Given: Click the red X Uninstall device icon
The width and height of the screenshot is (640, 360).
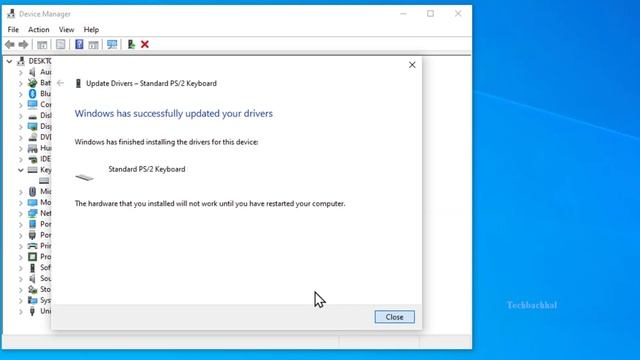Looking at the screenshot, I should (x=145, y=44).
